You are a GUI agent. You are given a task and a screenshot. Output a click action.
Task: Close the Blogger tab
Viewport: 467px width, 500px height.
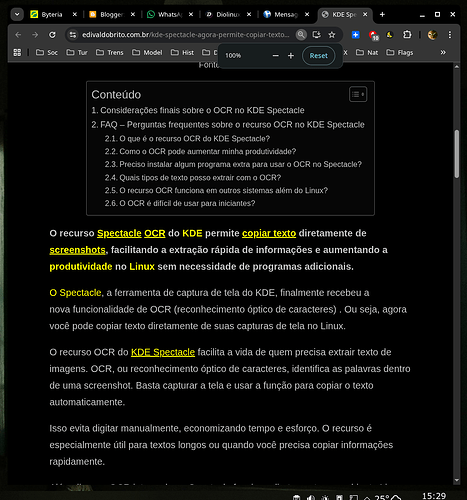tap(133, 14)
